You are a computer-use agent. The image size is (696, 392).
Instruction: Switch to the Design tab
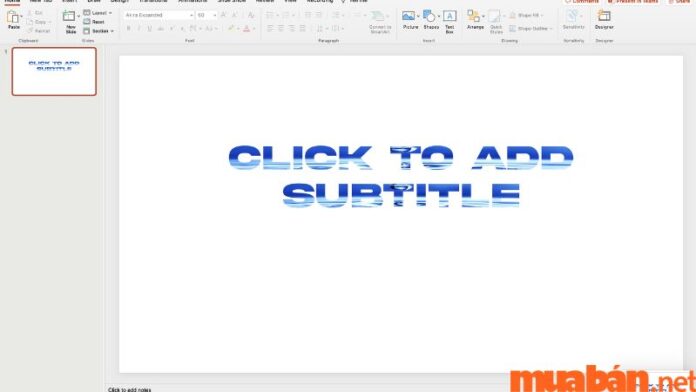pyautogui.click(x=119, y=1)
